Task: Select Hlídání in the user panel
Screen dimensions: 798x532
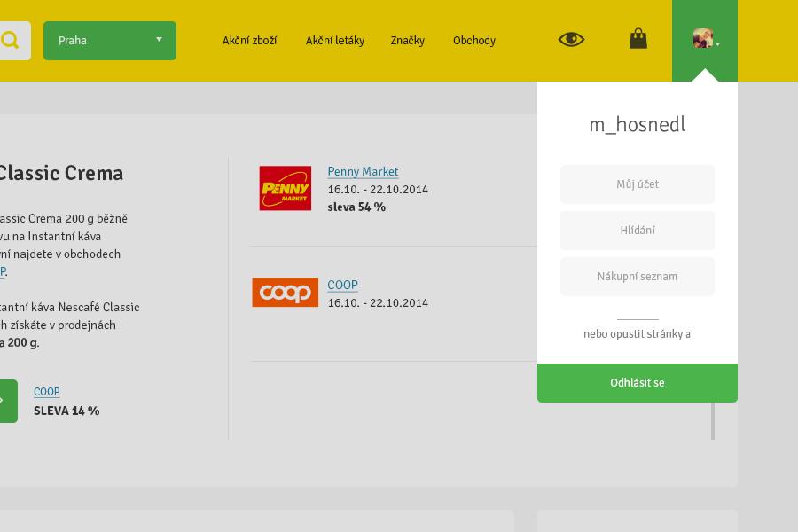Action: tap(637, 231)
